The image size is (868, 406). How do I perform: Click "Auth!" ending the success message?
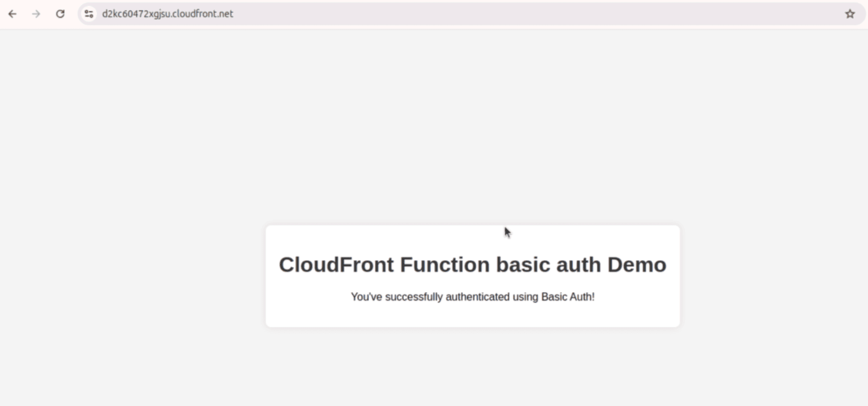(x=582, y=297)
